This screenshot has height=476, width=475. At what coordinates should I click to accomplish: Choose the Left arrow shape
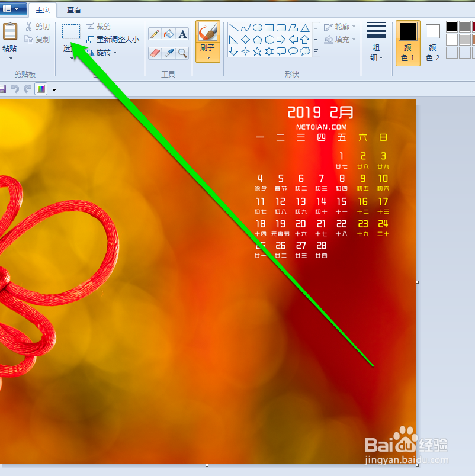click(x=293, y=40)
